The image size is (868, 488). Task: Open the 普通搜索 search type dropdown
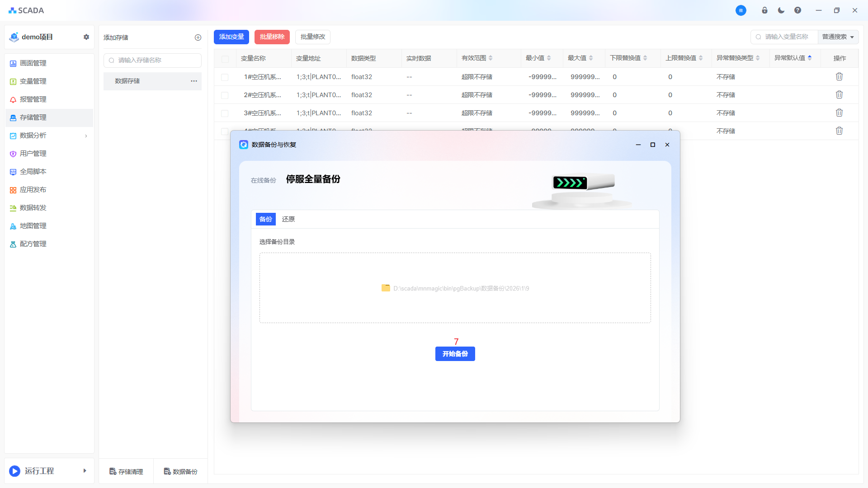tap(838, 37)
